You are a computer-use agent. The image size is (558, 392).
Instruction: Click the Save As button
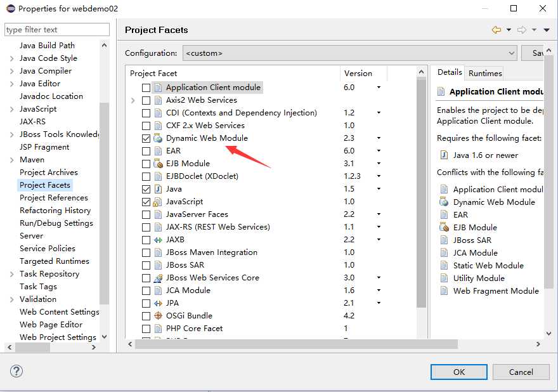(x=533, y=53)
